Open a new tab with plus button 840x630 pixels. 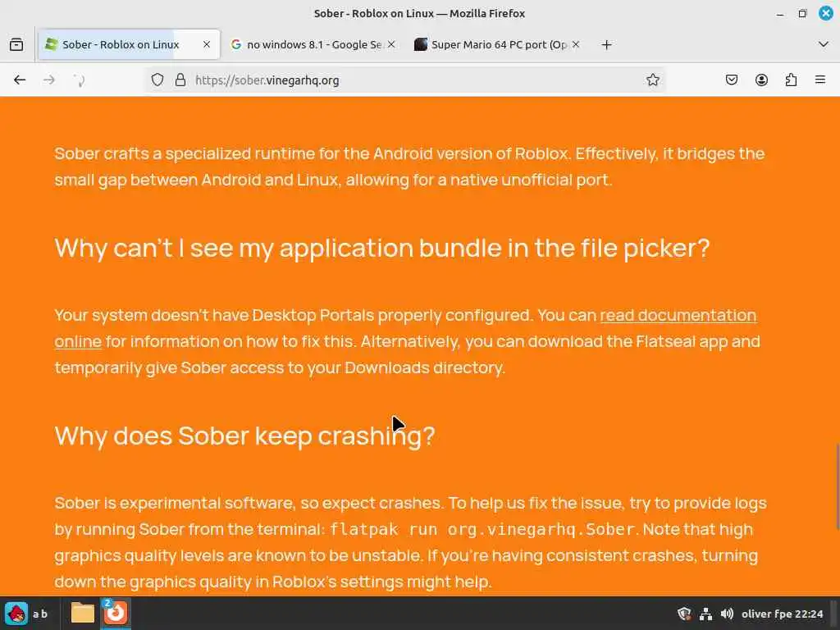pos(606,45)
